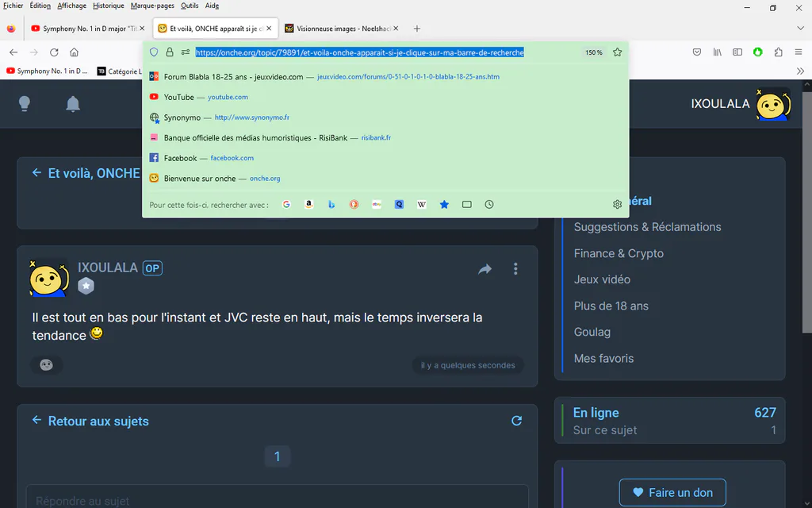Show more bookmarks via the overflow chevron
812x508 pixels.
800,71
